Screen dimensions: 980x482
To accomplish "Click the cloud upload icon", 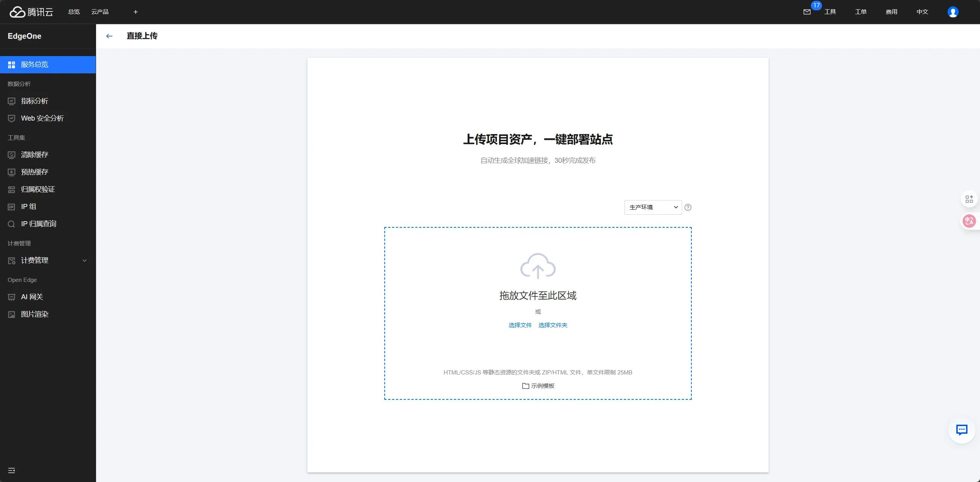I will [x=538, y=266].
